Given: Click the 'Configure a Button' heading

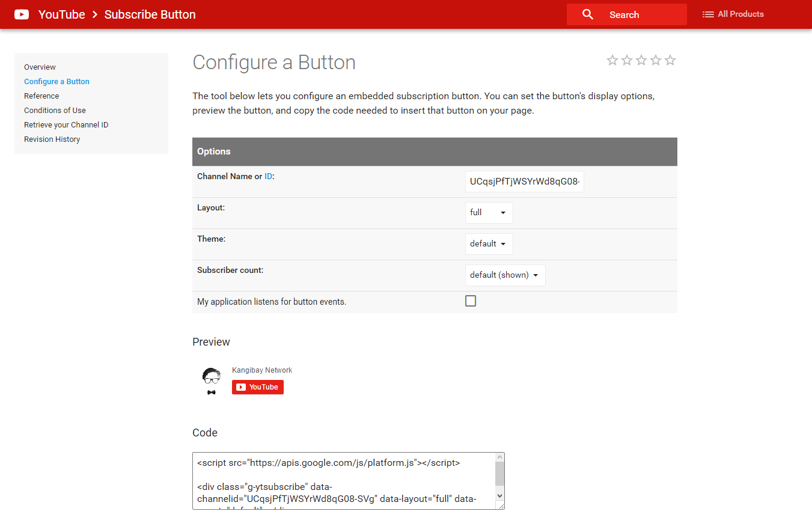Looking at the screenshot, I should [274, 63].
